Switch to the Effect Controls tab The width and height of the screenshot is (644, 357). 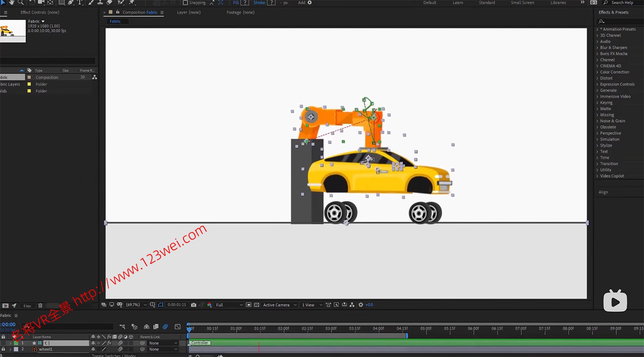pyautogui.click(x=40, y=12)
